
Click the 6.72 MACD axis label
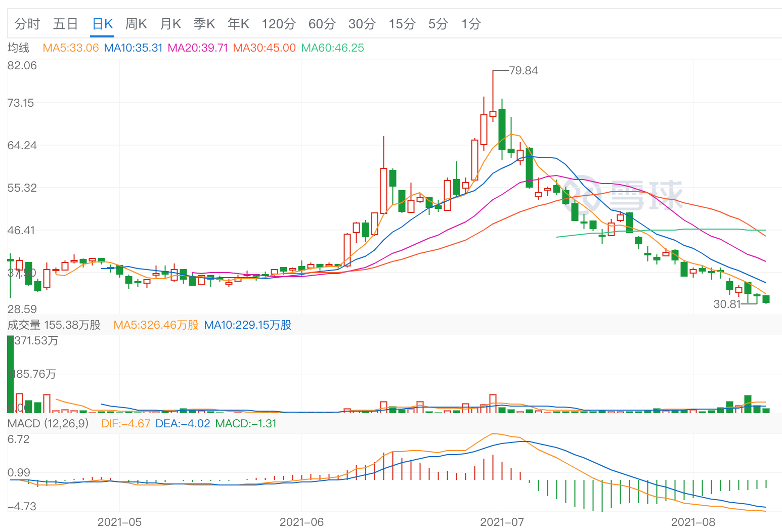pyautogui.click(x=19, y=439)
